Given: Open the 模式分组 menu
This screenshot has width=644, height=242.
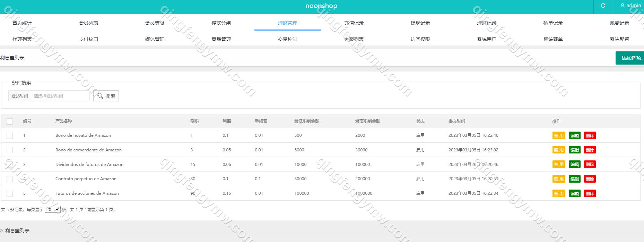Looking at the screenshot, I should pyautogui.click(x=221, y=23).
